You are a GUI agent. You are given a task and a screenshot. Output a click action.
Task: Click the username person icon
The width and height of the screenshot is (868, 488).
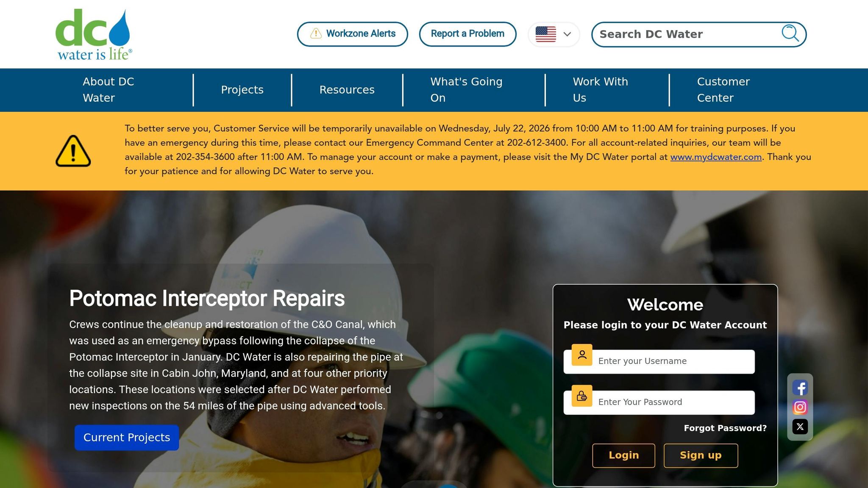(x=582, y=355)
